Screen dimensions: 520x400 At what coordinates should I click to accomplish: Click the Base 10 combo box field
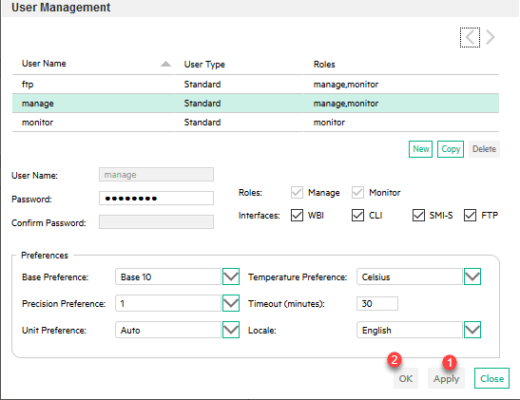(x=169, y=277)
